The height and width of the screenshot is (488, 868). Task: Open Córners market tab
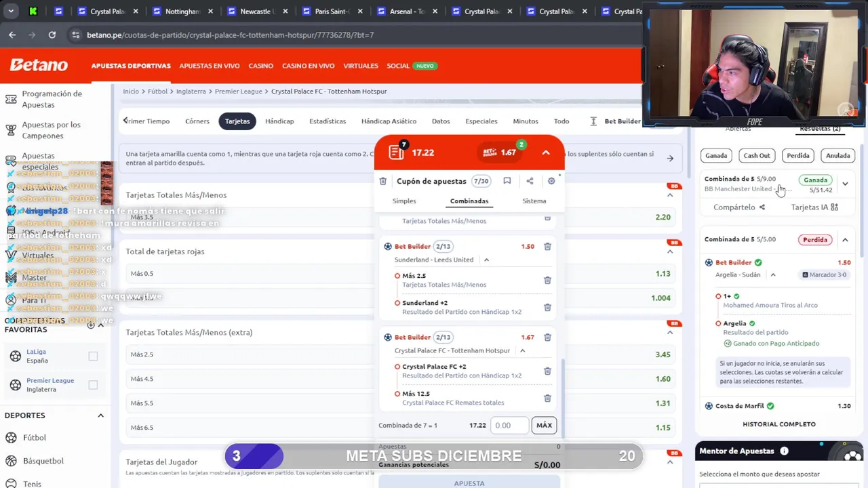pyautogui.click(x=197, y=121)
